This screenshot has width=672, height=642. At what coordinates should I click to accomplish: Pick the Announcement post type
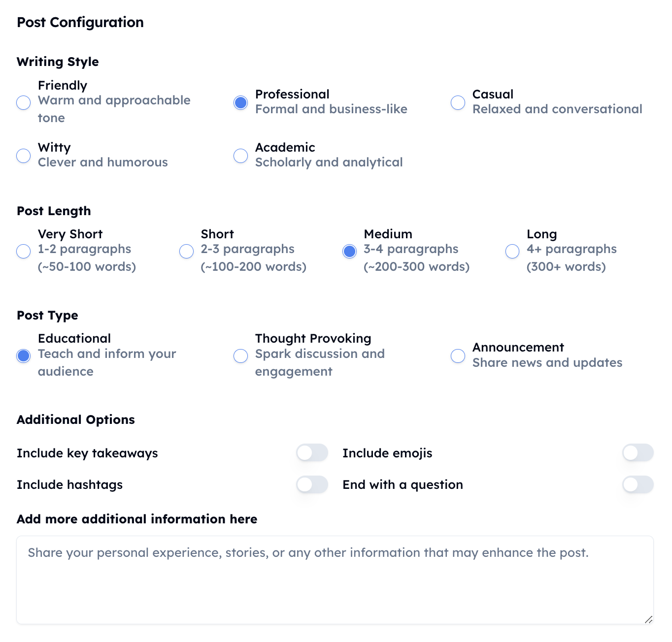(x=458, y=355)
